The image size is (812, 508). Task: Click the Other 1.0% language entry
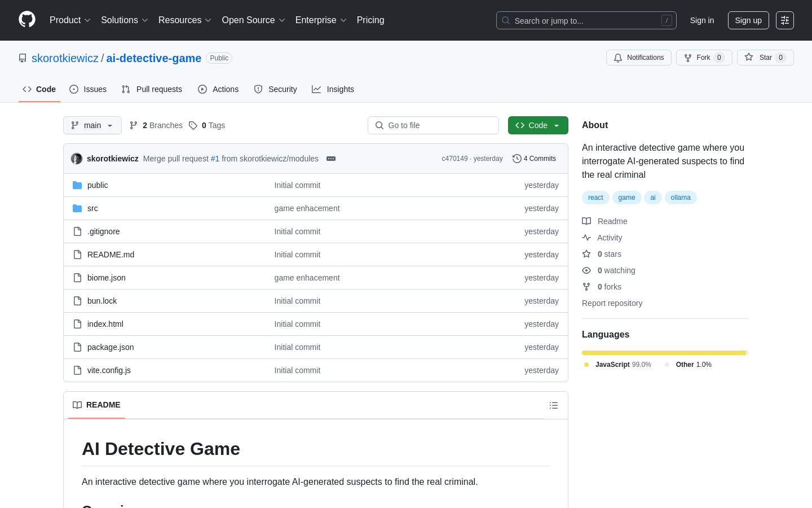pyautogui.click(x=688, y=365)
